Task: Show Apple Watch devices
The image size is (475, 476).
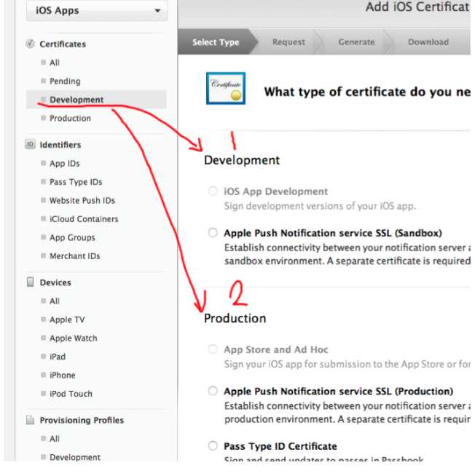Action: pos(74,338)
